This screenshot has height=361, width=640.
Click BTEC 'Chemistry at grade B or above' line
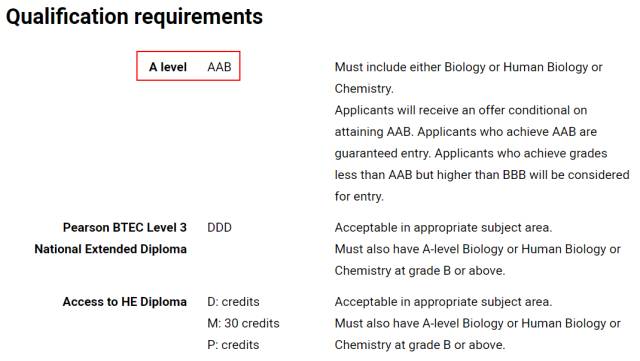[x=420, y=271]
